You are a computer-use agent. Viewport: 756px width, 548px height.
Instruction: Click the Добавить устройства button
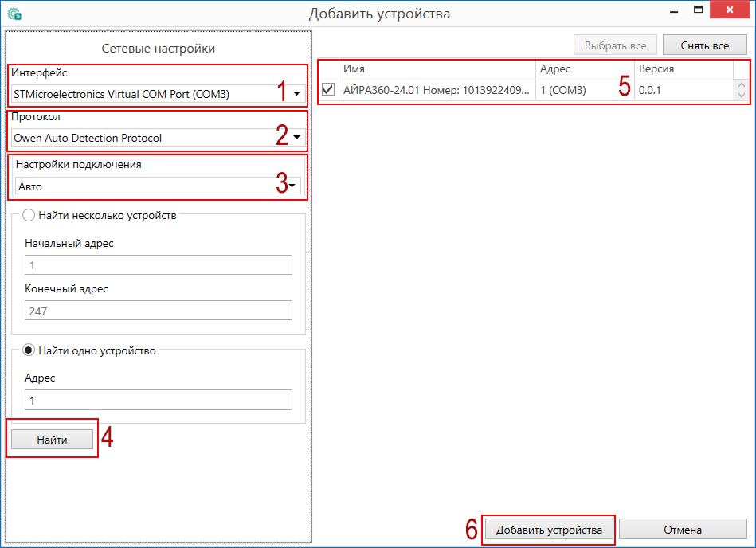click(x=548, y=530)
